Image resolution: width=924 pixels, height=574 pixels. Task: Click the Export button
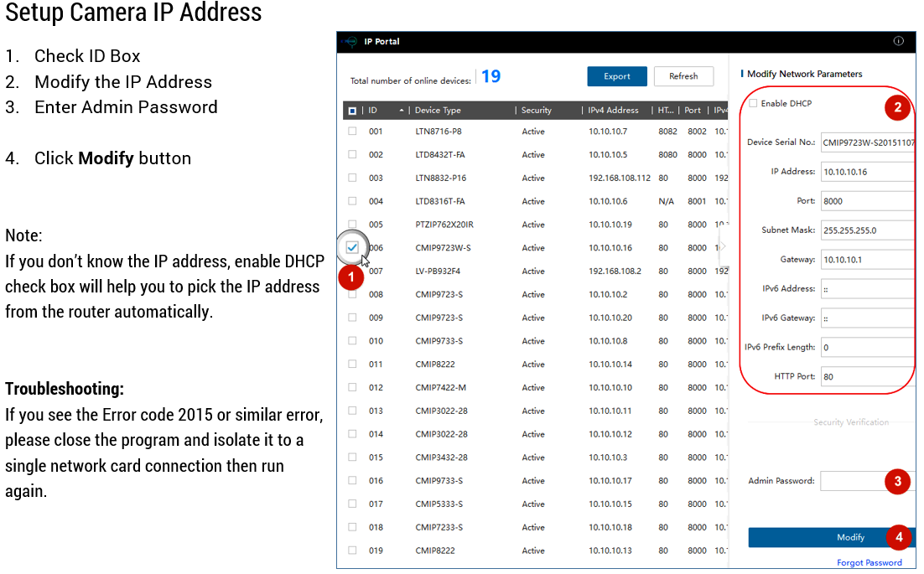pos(616,76)
